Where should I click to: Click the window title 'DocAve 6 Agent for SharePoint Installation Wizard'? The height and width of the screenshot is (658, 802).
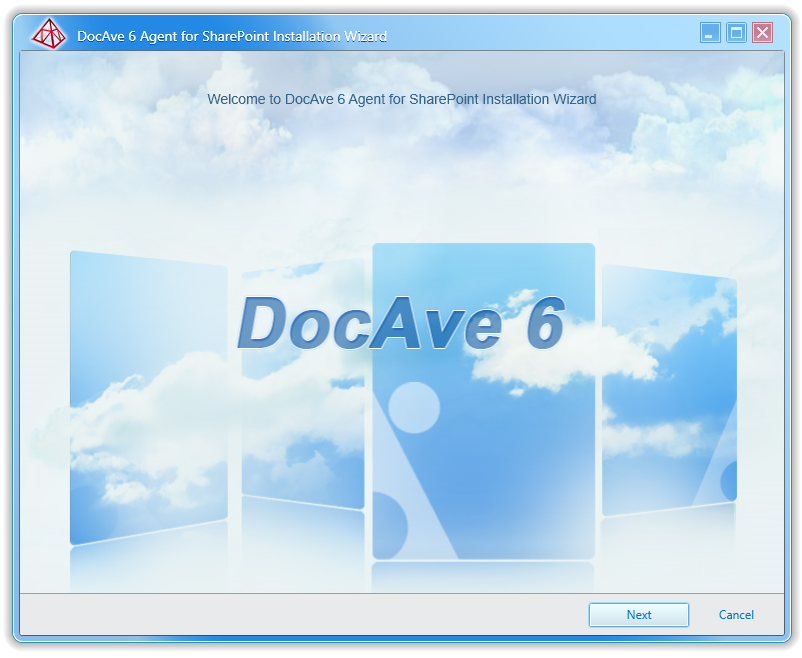232,36
